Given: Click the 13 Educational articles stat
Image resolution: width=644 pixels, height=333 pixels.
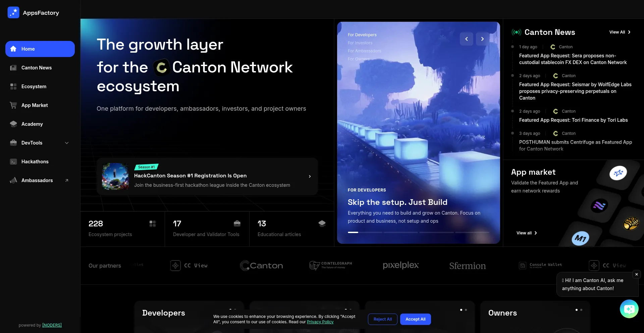Looking at the screenshot, I should (292, 229).
